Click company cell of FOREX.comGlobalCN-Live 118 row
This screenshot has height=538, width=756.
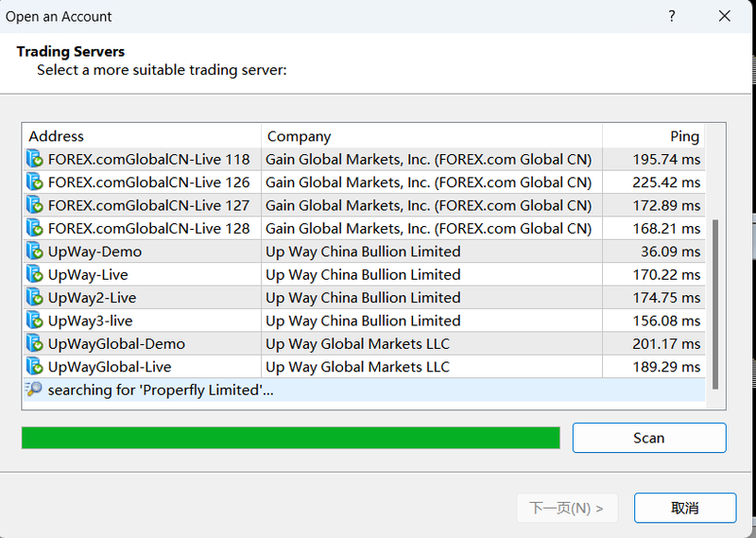[432, 159]
